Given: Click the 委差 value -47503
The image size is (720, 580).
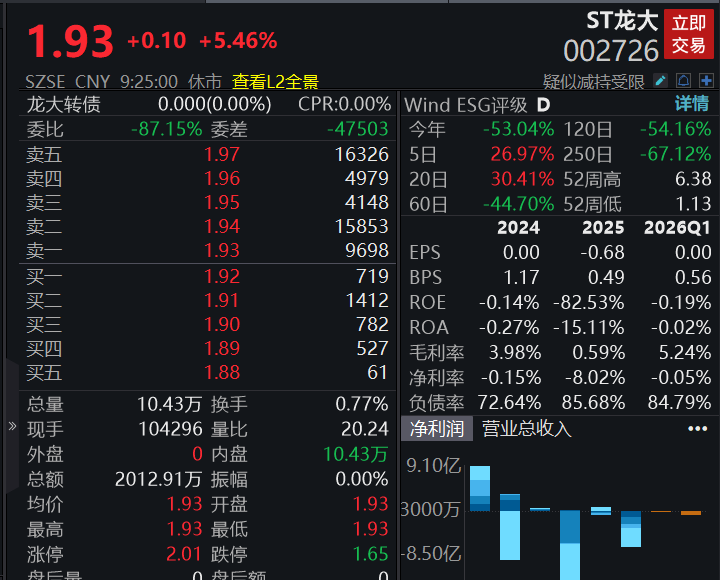Looking at the screenshot, I should click(358, 129).
